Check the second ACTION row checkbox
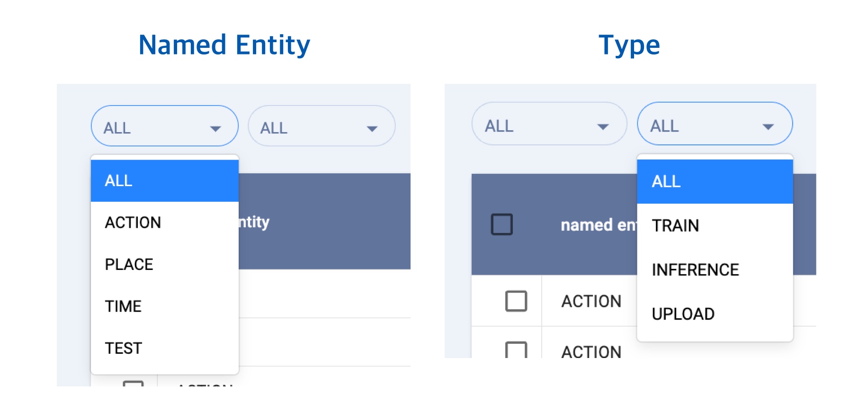This screenshot has height=412, width=868. (516, 350)
